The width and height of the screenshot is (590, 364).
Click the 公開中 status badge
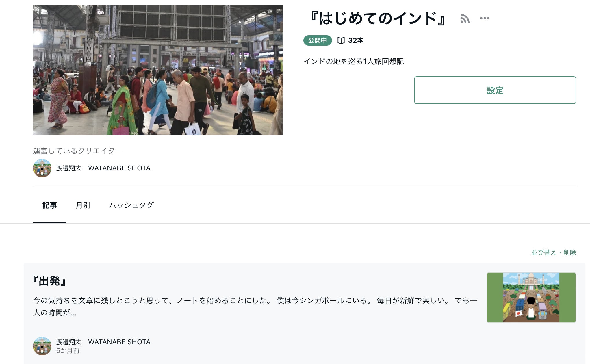point(317,40)
